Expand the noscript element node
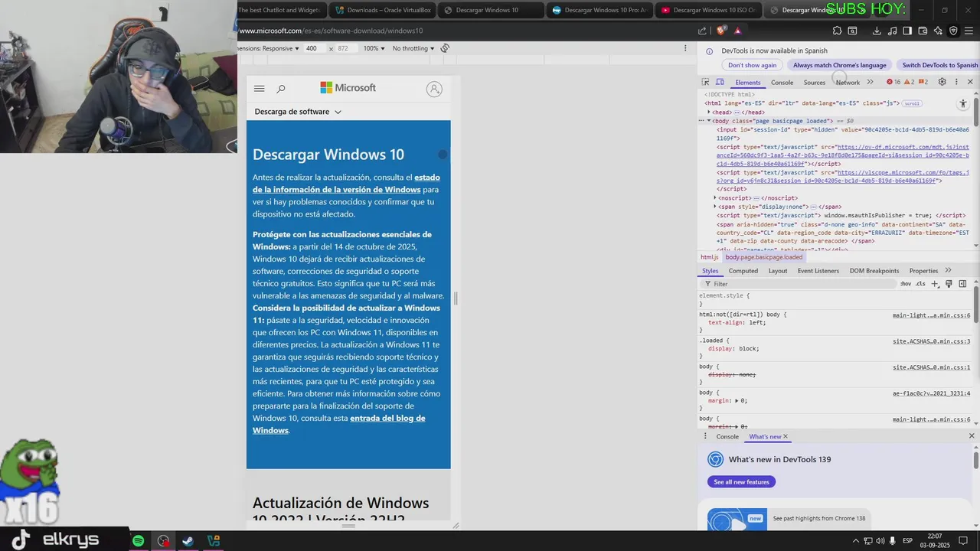The width and height of the screenshot is (980, 551). click(715, 197)
